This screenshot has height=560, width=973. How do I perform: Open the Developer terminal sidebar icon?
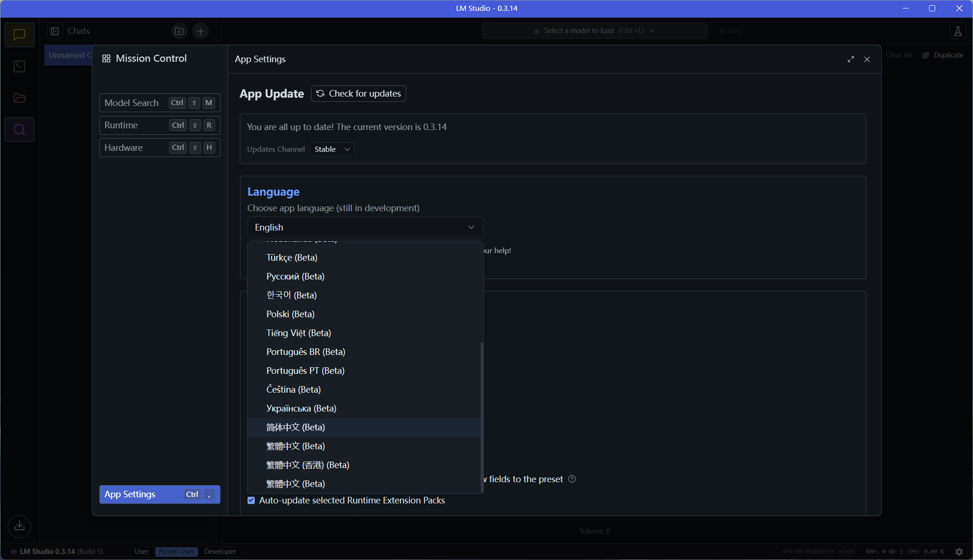(x=19, y=66)
